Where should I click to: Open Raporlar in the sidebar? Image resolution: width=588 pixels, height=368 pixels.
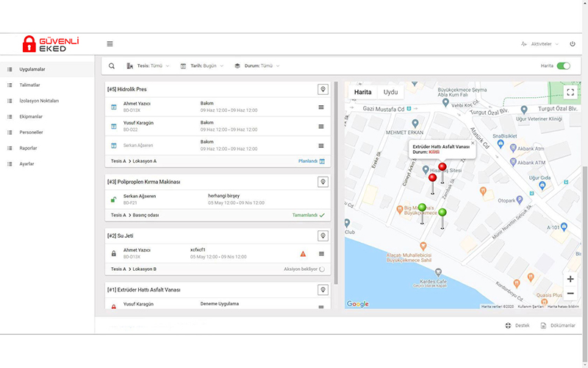[28, 148]
